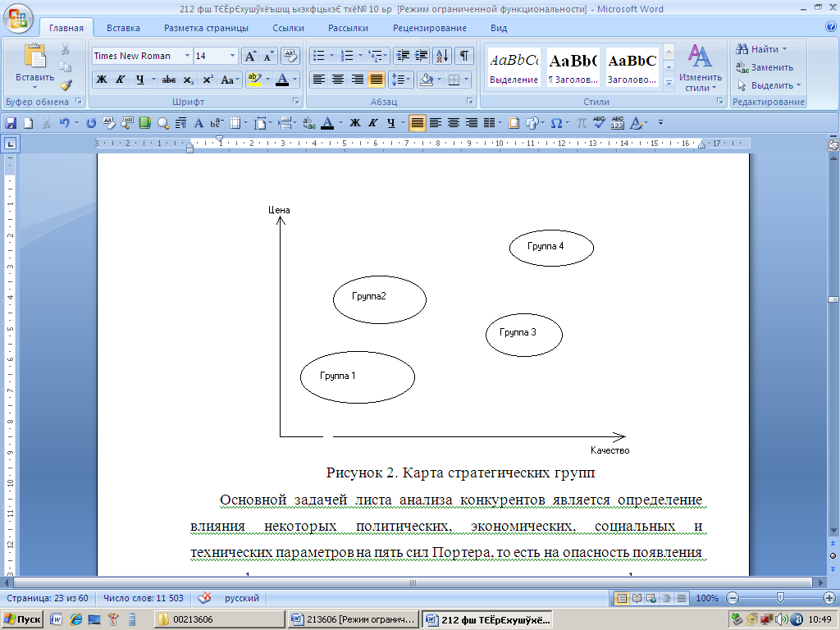Click the Undo arrow in quick toolbar
The width and height of the screenshot is (840, 630).
(x=64, y=123)
